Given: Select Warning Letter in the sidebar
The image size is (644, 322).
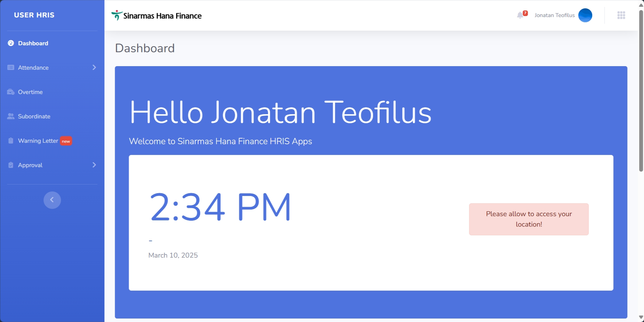Looking at the screenshot, I should (x=38, y=141).
